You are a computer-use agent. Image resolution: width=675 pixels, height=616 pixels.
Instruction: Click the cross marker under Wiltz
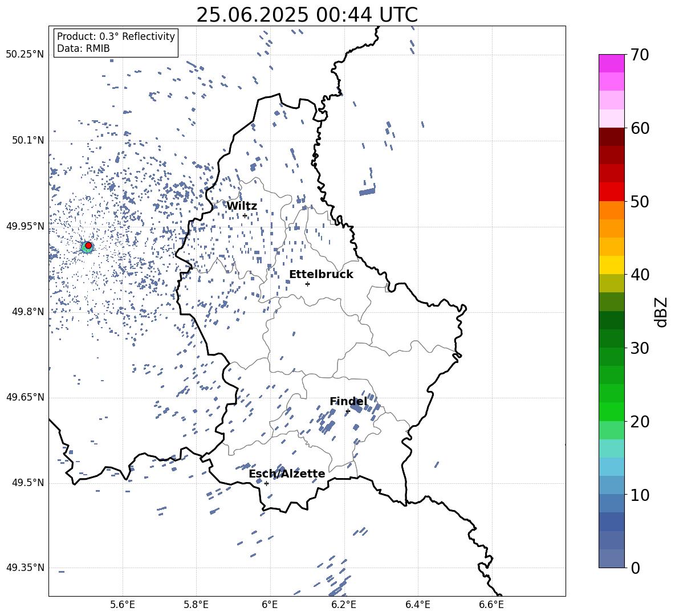point(245,216)
